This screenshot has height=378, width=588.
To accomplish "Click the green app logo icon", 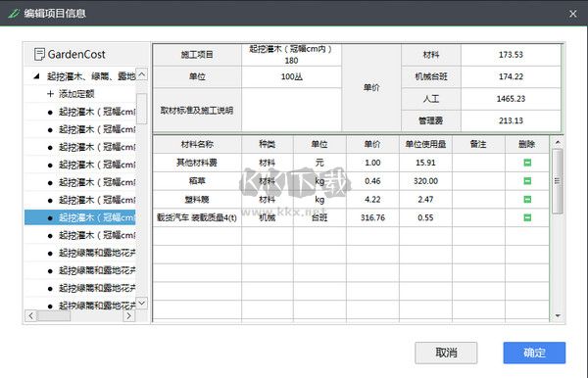I will click(14, 14).
